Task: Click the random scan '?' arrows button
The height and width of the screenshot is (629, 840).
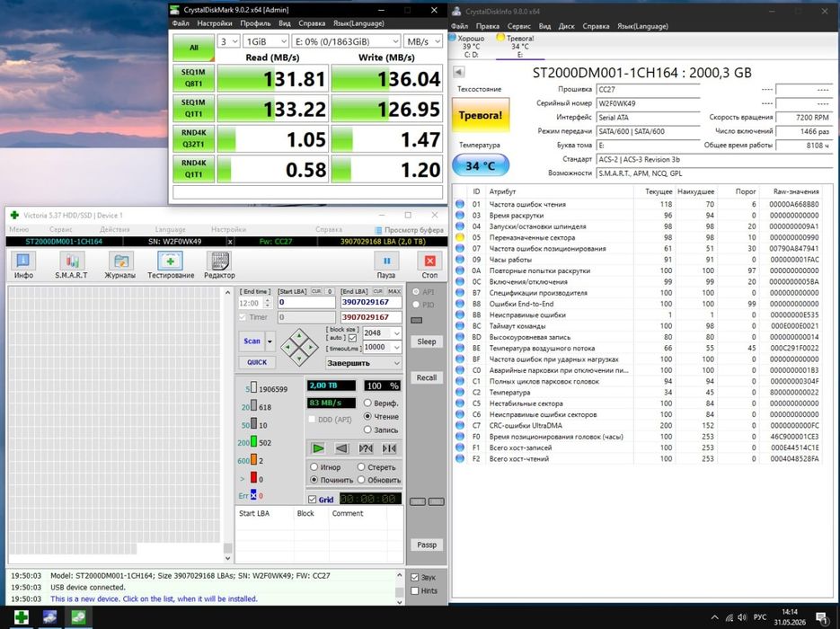Action: tap(366, 448)
